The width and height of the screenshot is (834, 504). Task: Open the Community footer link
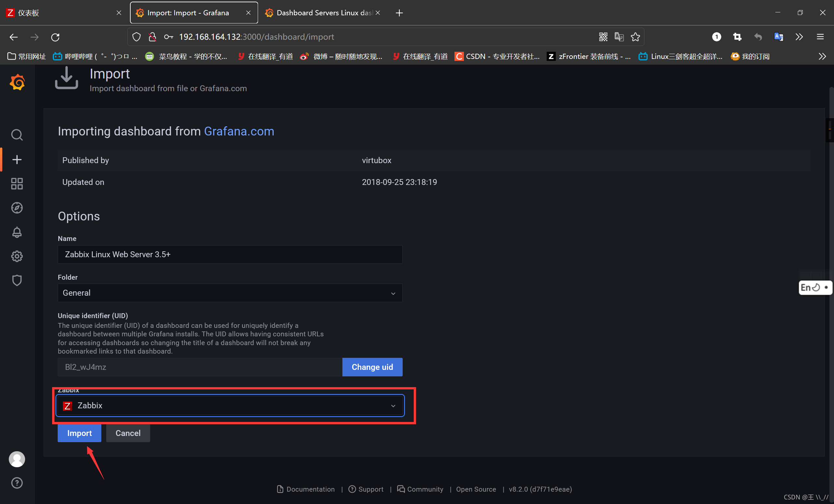420,489
